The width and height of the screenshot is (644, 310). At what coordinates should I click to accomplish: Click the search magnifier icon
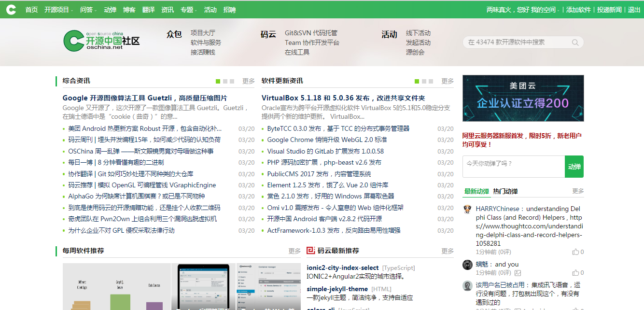pos(575,42)
